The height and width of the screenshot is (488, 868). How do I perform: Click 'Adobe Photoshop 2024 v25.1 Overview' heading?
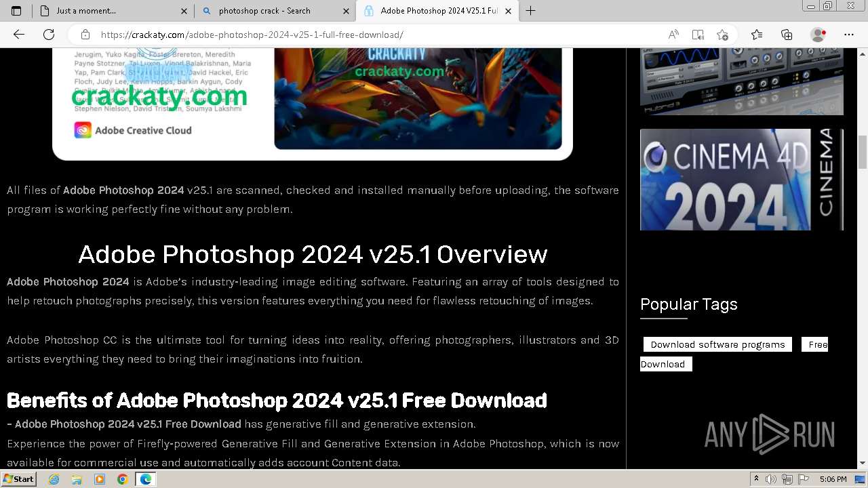point(313,254)
